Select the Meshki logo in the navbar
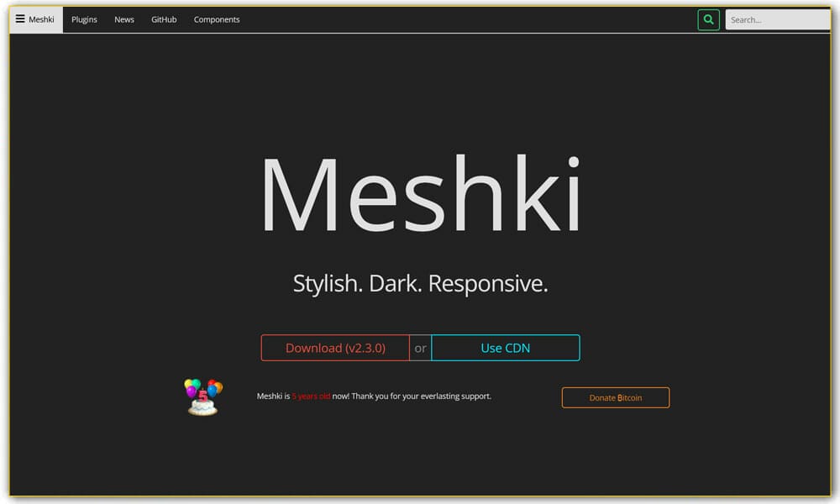Image resolution: width=840 pixels, height=504 pixels. [39, 19]
